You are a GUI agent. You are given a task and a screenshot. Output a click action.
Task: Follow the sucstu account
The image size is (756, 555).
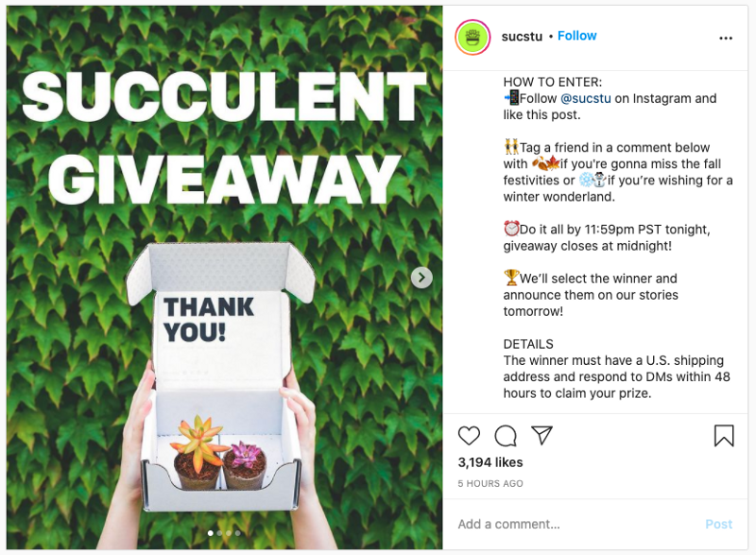click(x=577, y=36)
